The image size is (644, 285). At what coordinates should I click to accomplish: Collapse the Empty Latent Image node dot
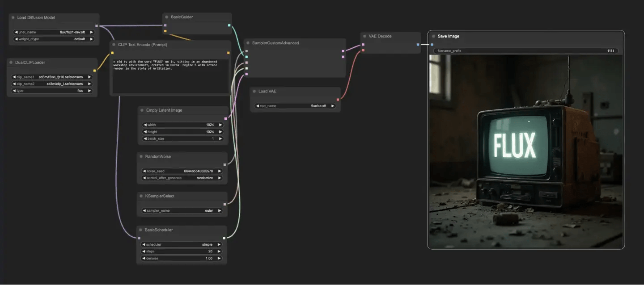pos(142,110)
